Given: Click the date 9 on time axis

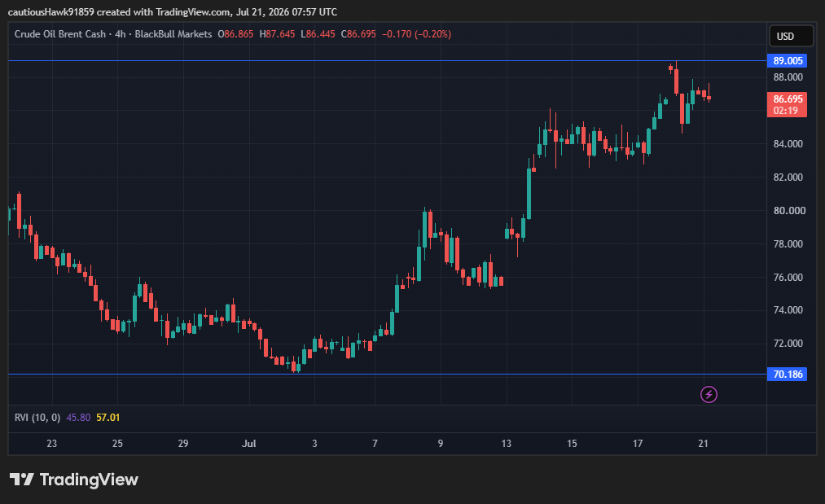Looking at the screenshot, I should pos(441,444).
